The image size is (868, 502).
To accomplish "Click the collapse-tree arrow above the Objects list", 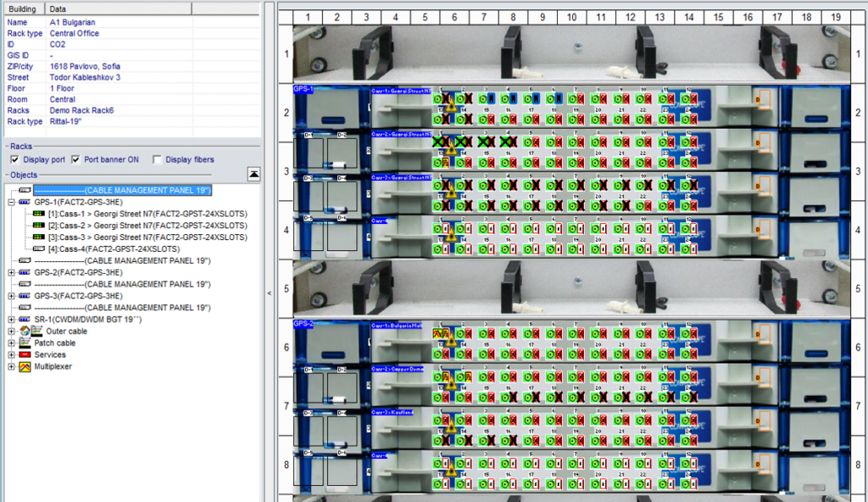I will 253,174.
